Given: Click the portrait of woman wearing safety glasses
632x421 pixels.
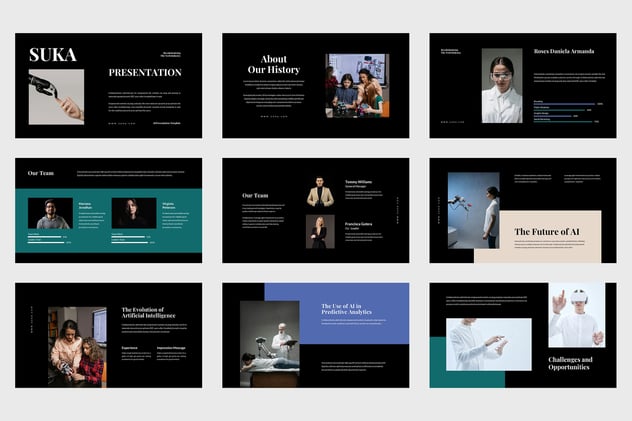Looking at the screenshot, I should click(501, 86).
